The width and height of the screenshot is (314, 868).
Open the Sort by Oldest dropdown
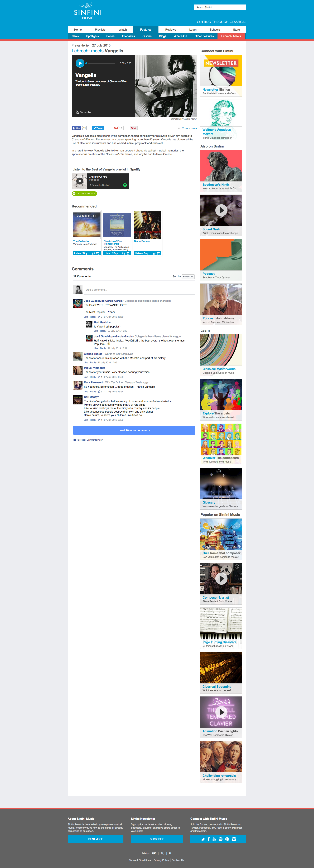click(188, 277)
